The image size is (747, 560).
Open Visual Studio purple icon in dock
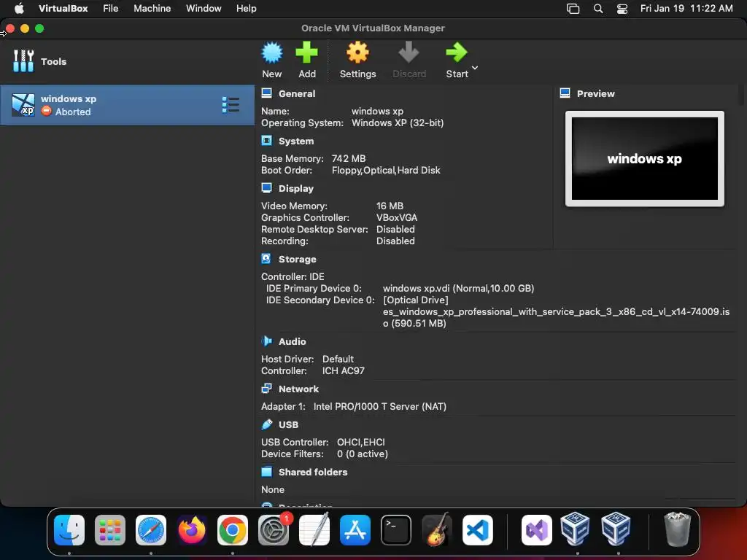tap(536, 530)
